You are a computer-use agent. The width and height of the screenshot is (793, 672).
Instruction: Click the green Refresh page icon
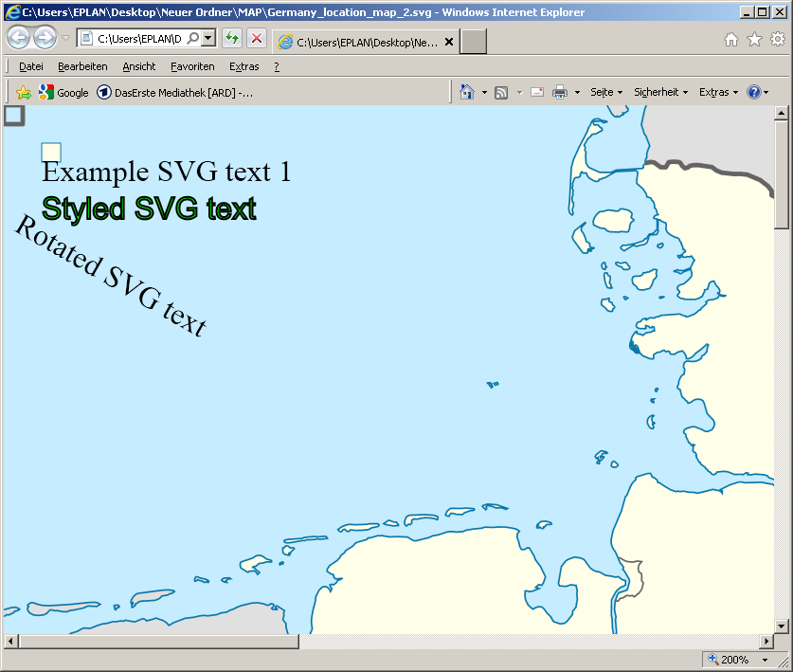(231, 39)
